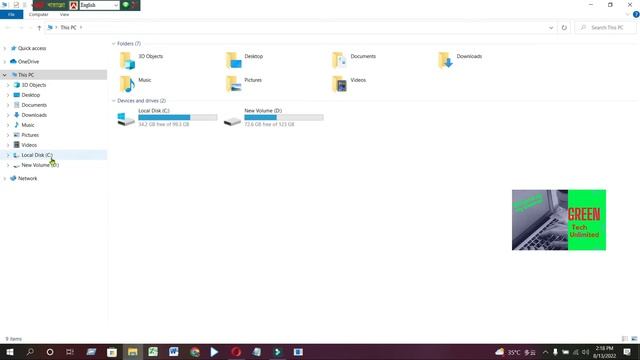This screenshot has width=640, height=360.
Task: Open the Pictures folder icon in Folders section
Action: pyautogui.click(x=233, y=84)
